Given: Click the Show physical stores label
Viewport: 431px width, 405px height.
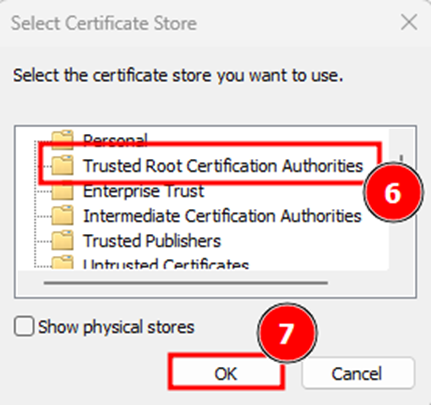Looking at the screenshot, I should (x=116, y=327).
